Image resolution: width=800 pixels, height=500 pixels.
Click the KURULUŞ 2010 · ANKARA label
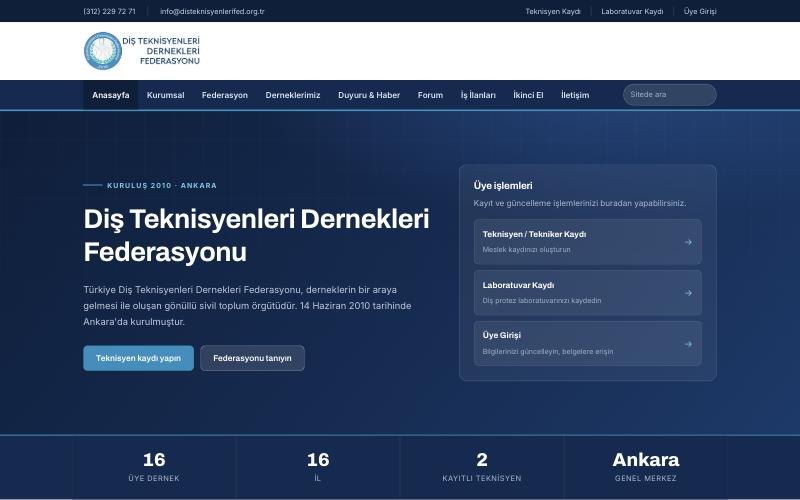(x=162, y=185)
